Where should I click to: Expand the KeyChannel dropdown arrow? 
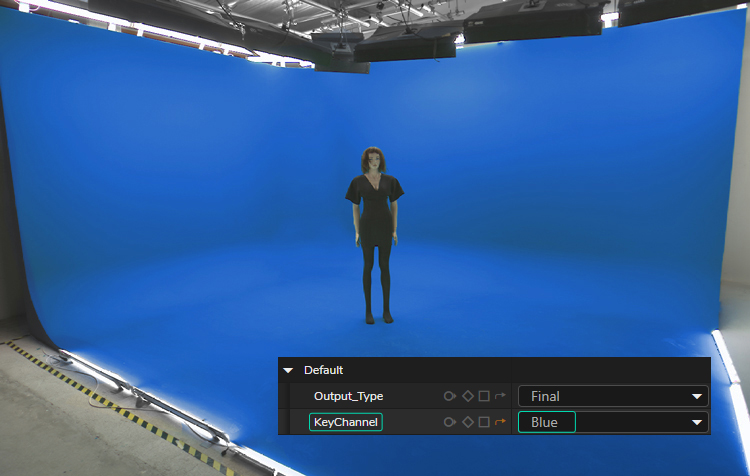pos(697,423)
